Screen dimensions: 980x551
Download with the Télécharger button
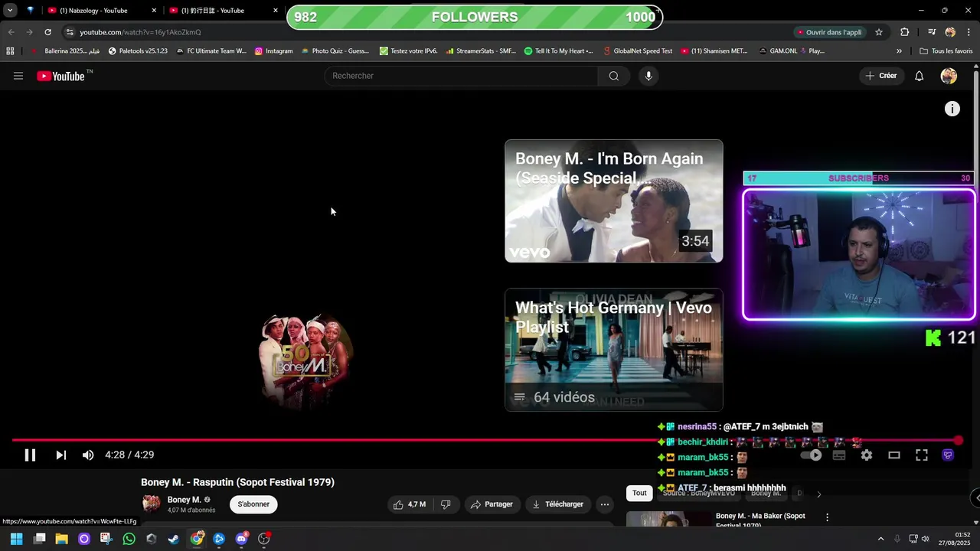pyautogui.click(x=558, y=504)
